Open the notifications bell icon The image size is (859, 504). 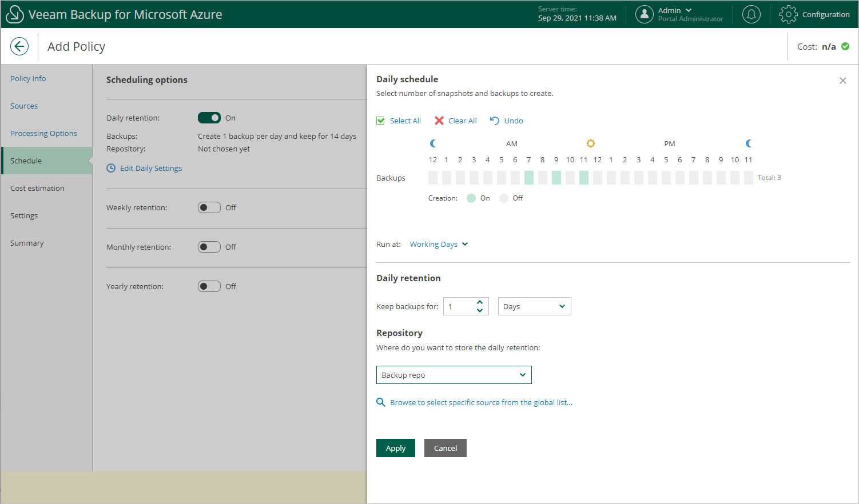click(x=751, y=14)
